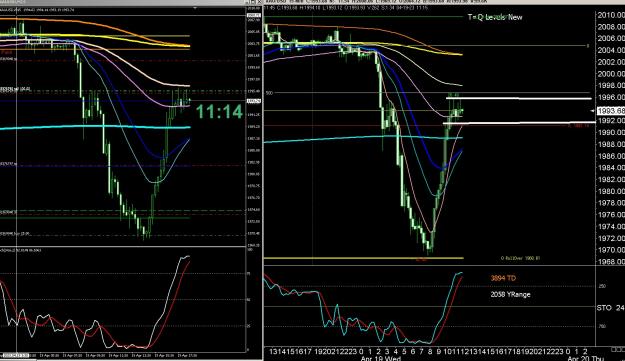Click the RollOver 1968.81 level label
Viewport: 625px width, 361px height.
[x=521, y=258]
